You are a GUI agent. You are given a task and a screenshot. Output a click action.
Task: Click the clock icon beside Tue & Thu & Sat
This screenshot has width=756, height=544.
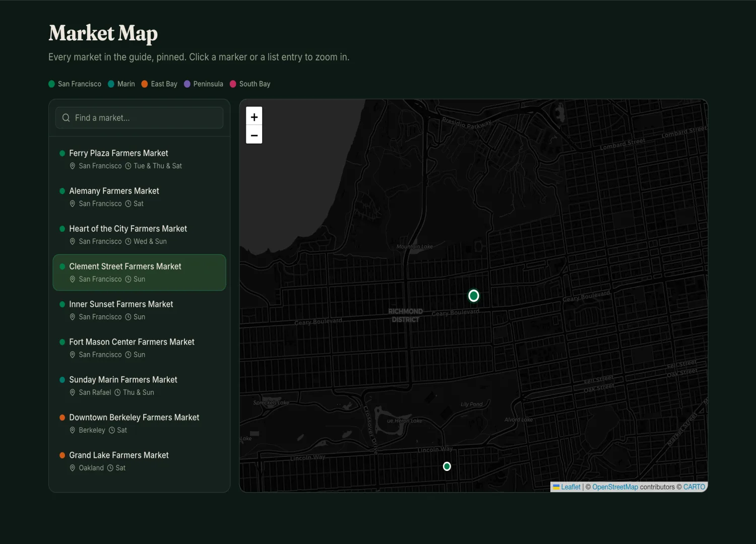128,166
